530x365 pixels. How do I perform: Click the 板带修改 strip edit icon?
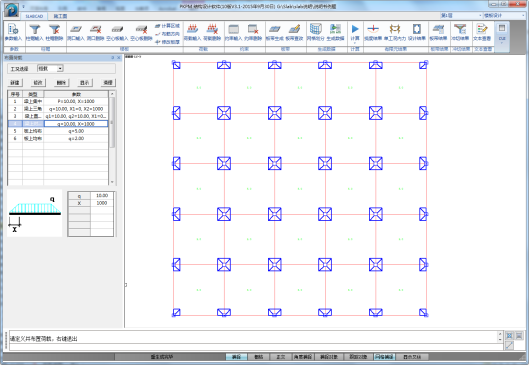(x=294, y=32)
